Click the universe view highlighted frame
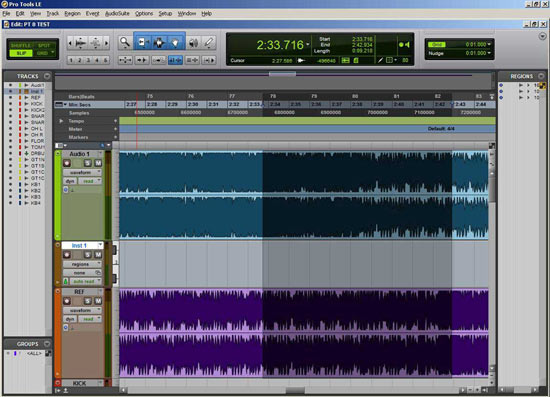Image resolution: width=550 pixels, height=397 pixels. pos(282,74)
